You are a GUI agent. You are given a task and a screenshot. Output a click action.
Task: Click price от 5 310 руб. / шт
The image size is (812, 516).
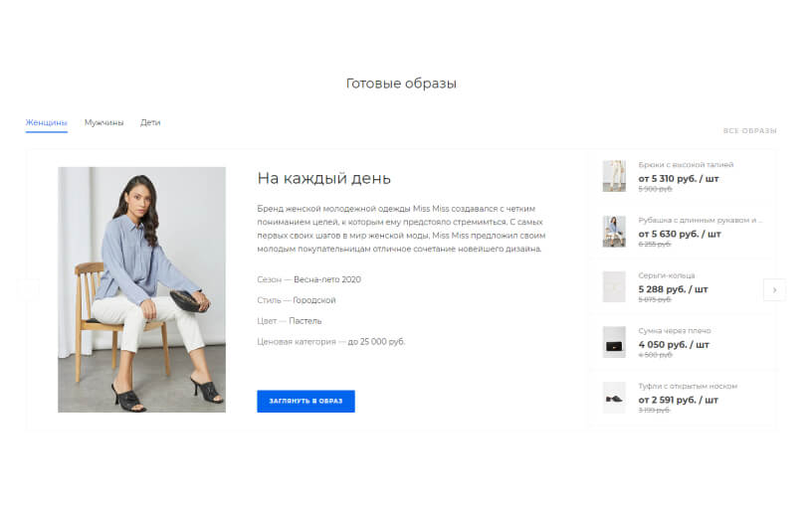coord(679,179)
